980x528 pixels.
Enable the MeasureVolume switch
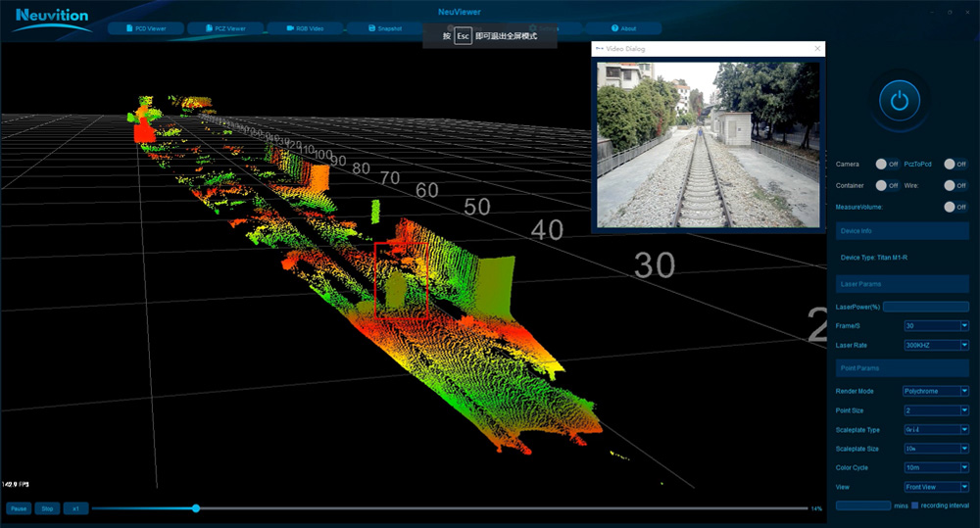coord(955,206)
